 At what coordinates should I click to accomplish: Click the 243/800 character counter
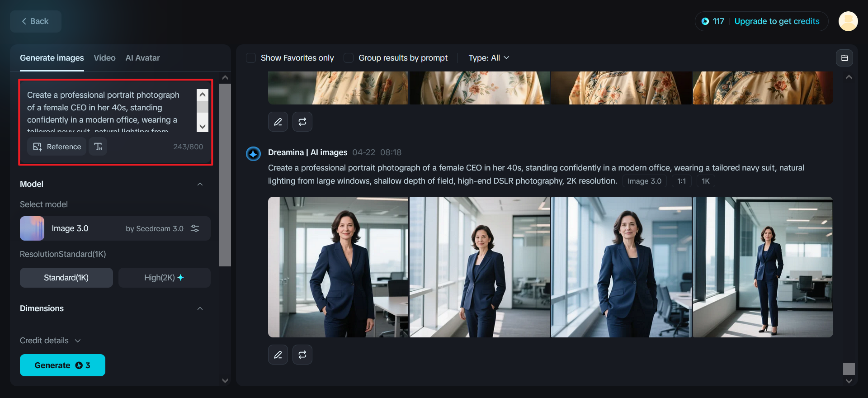tap(188, 147)
